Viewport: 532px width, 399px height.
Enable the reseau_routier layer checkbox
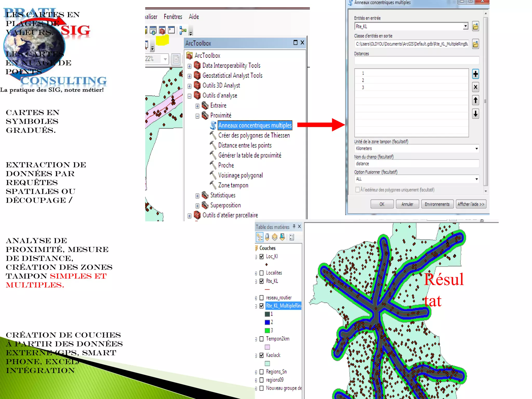pos(262,298)
